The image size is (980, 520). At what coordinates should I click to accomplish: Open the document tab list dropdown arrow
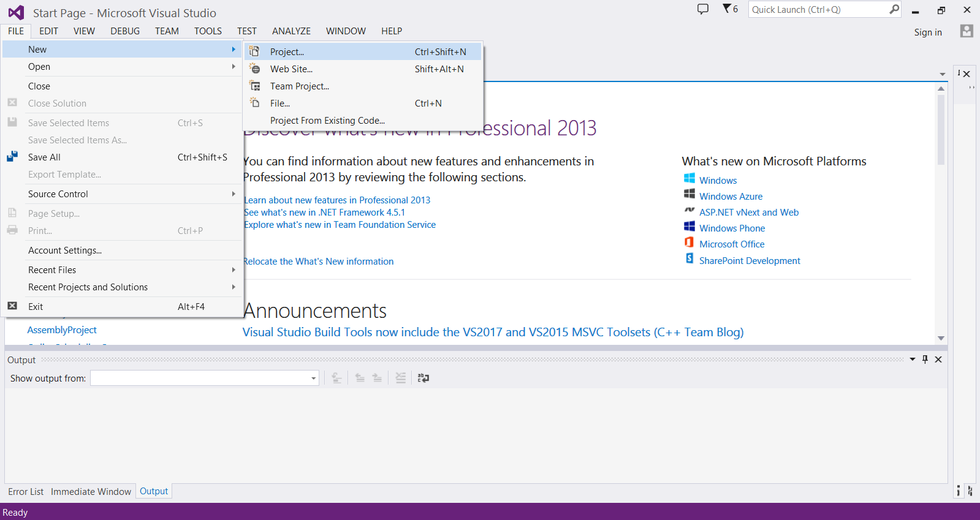coord(943,74)
